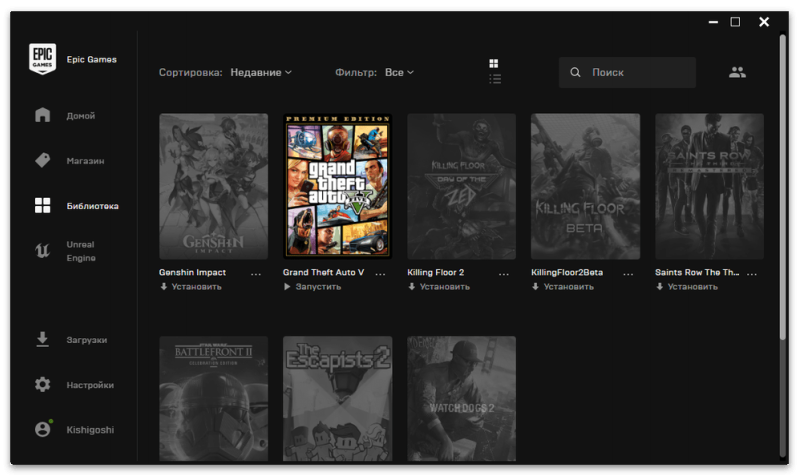Click Установить under Genshin Impact
Screen dimensions: 800x476
tap(196, 287)
